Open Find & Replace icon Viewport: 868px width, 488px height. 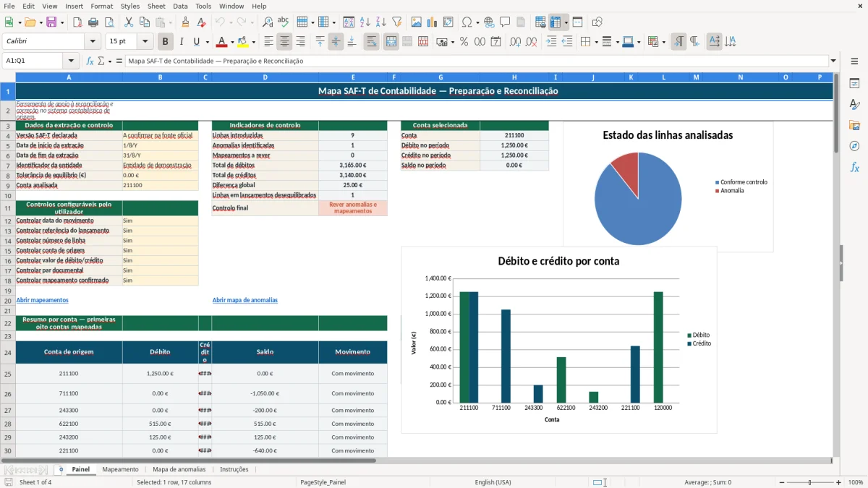pyautogui.click(x=268, y=22)
